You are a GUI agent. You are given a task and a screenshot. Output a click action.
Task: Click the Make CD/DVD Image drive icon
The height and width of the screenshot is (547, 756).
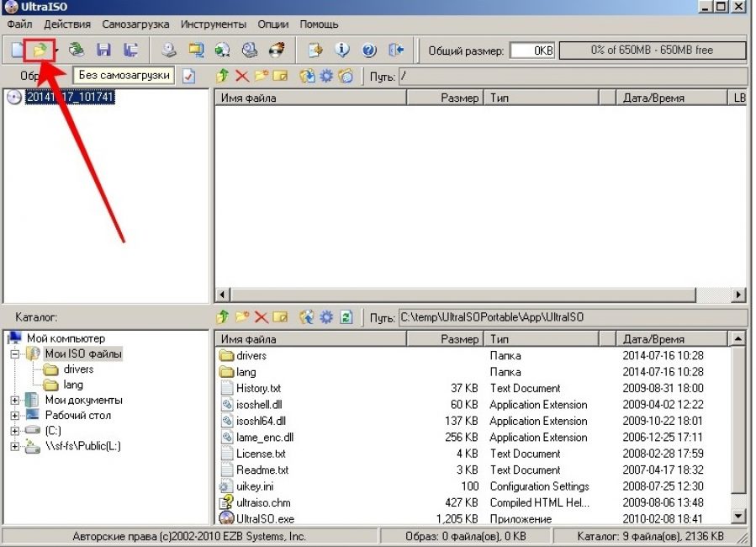(168, 50)
